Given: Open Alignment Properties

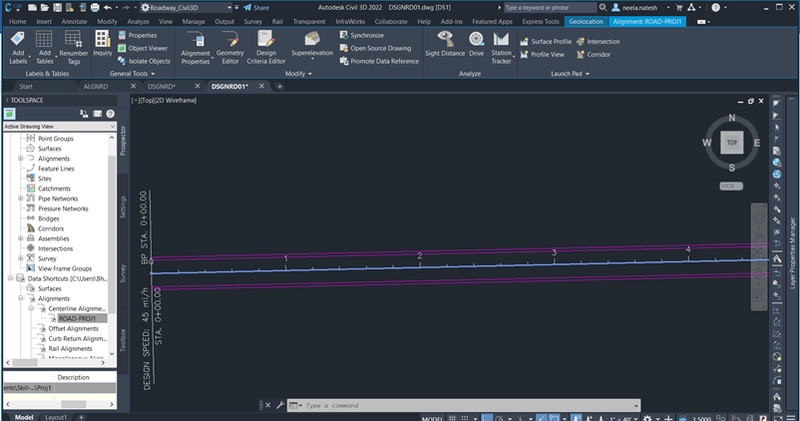Looking at the screenshot, I should pos(195,47).
